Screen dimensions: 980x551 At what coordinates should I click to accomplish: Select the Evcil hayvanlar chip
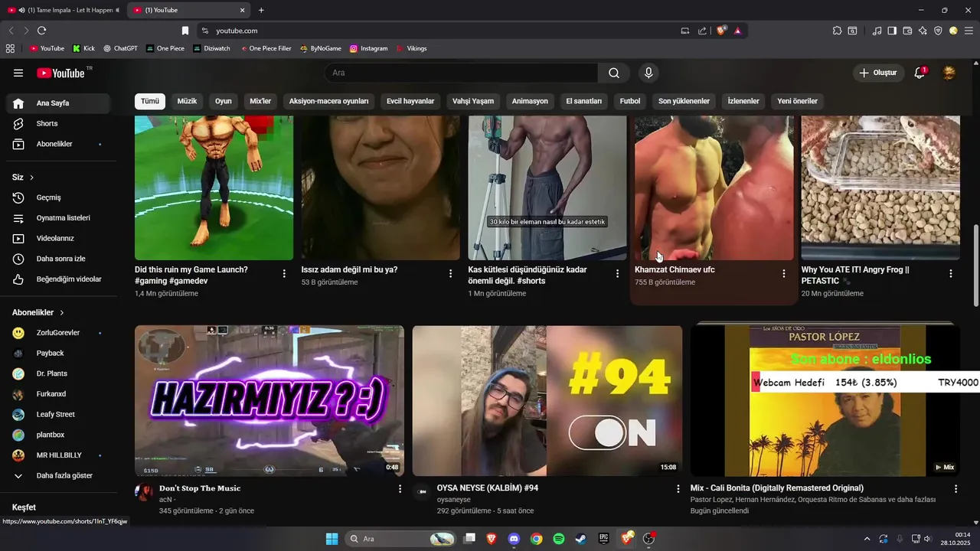[x=410, y=101]
